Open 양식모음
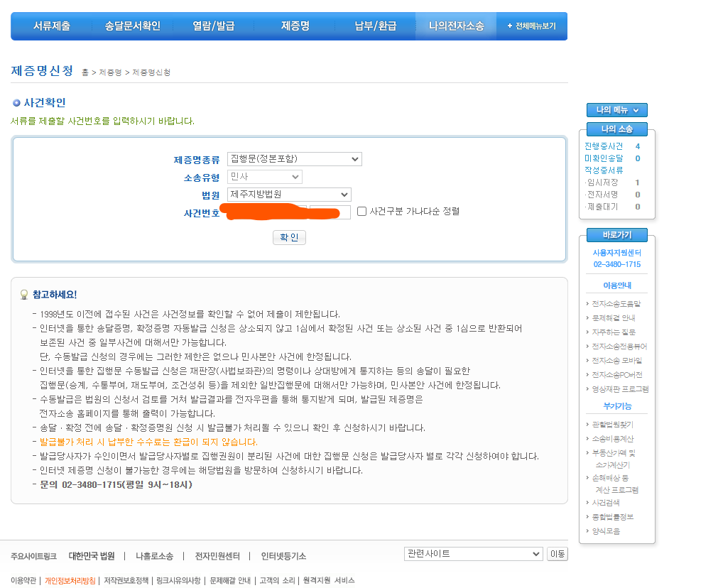The image size is (718, 588). coord(605,530)
